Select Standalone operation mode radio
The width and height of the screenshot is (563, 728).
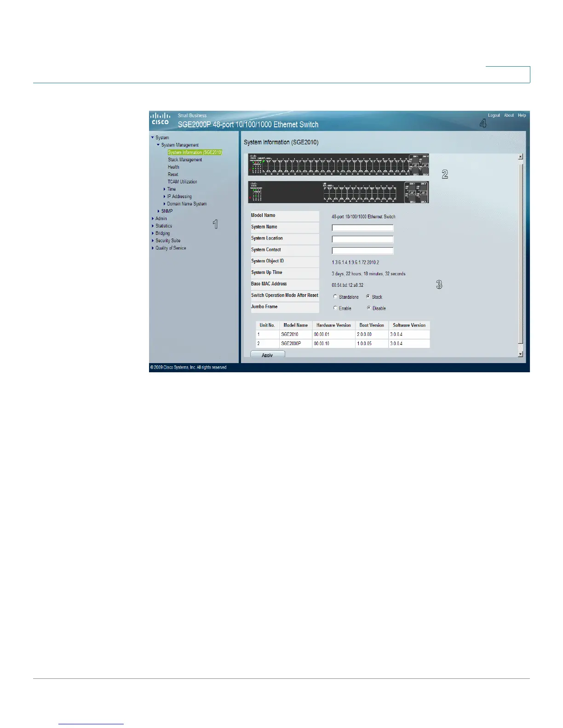335,296
